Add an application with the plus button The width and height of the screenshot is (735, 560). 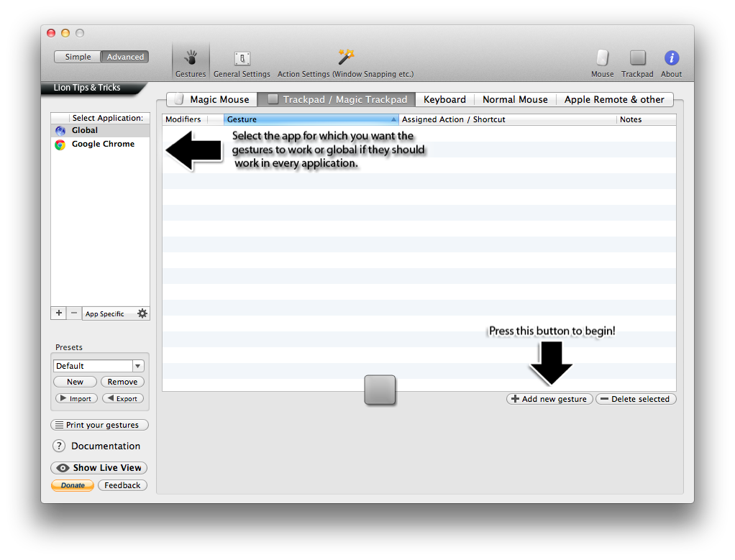(x=59, y=313)
